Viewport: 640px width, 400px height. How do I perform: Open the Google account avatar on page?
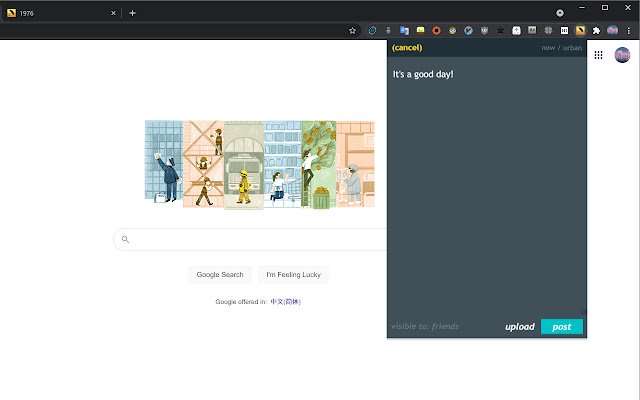tap(622, 55)
